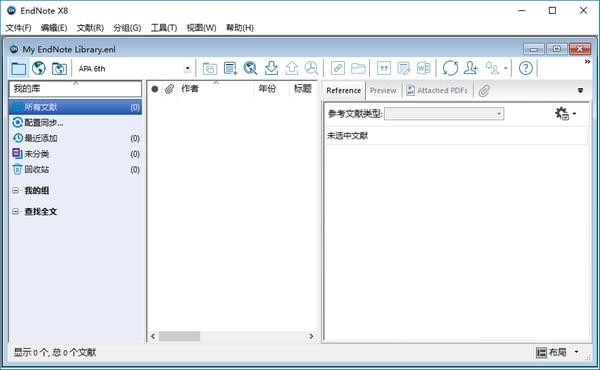Viewport: 600px width, 370px height.
Task: Switch to the Reference tab
Action: click(x=344, y=91)
